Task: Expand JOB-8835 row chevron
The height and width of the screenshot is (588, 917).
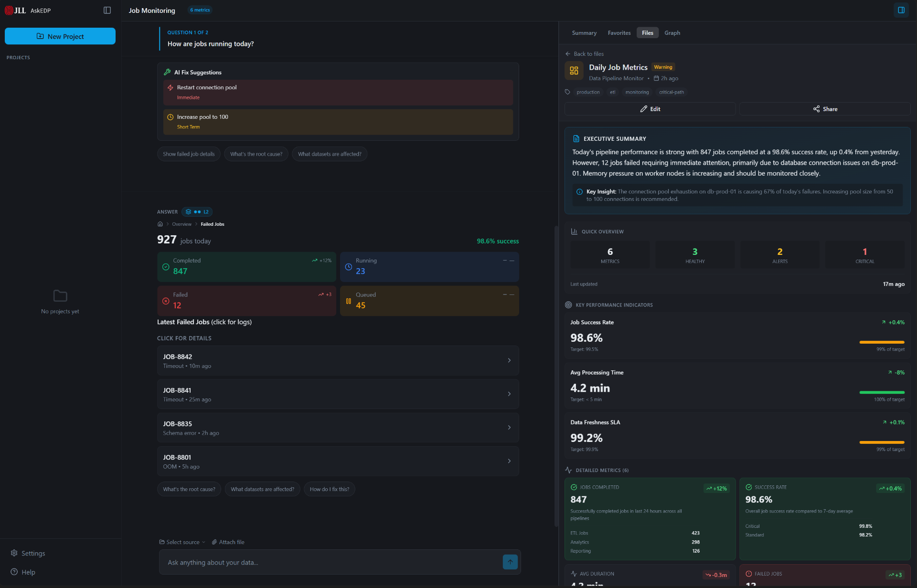Action: tap(509, 427)
